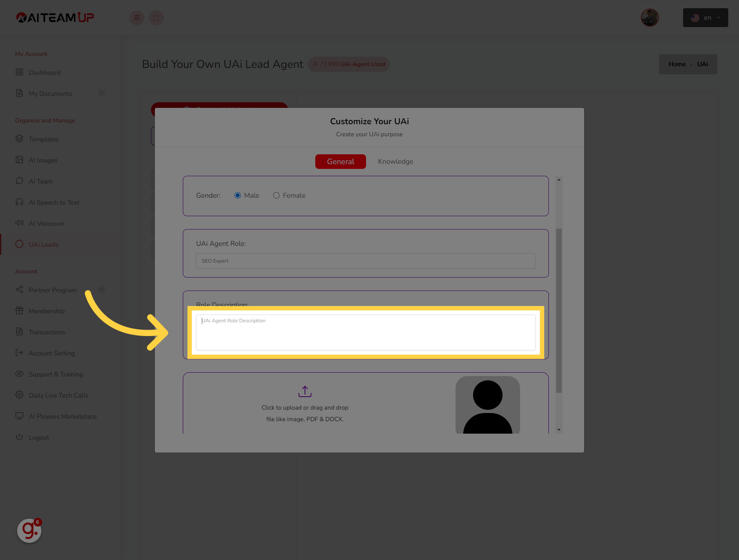Open the AI Voiceover tool
Image resolution: width=739 pixels, height=560 pixels.
[x=46, y=223]
